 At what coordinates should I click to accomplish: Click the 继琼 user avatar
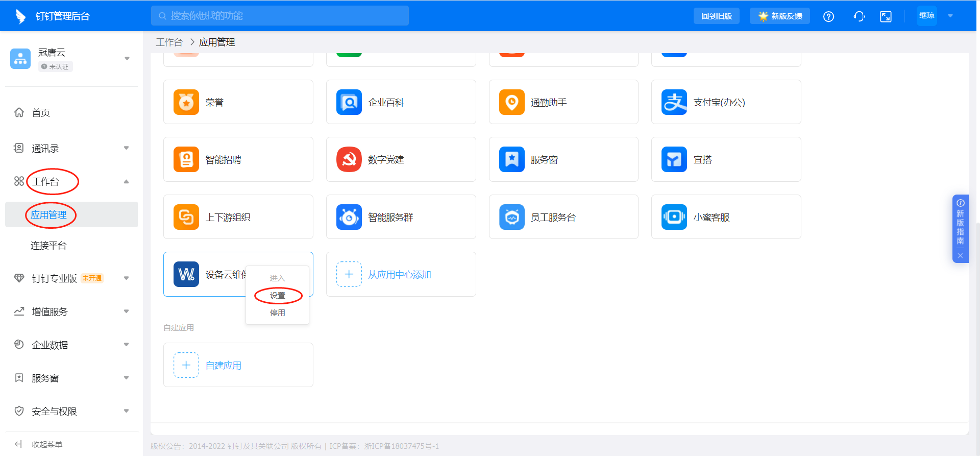(x=927, y=16)
